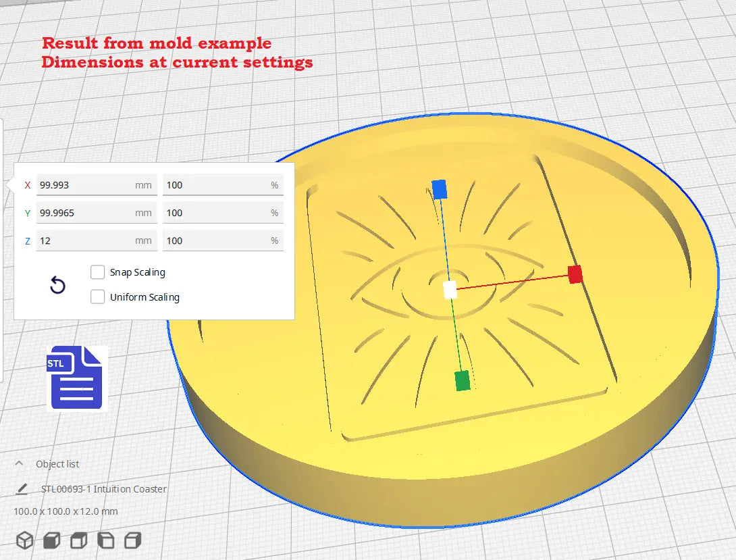This screenshot has height=560, width=736.
Task: Click the blue Z-axis scale handle
Action: (440, 189)
